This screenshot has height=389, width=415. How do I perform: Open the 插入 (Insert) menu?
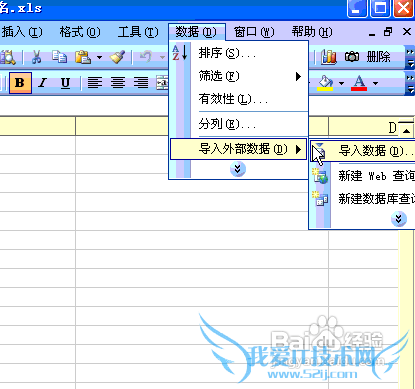(22, 32)
